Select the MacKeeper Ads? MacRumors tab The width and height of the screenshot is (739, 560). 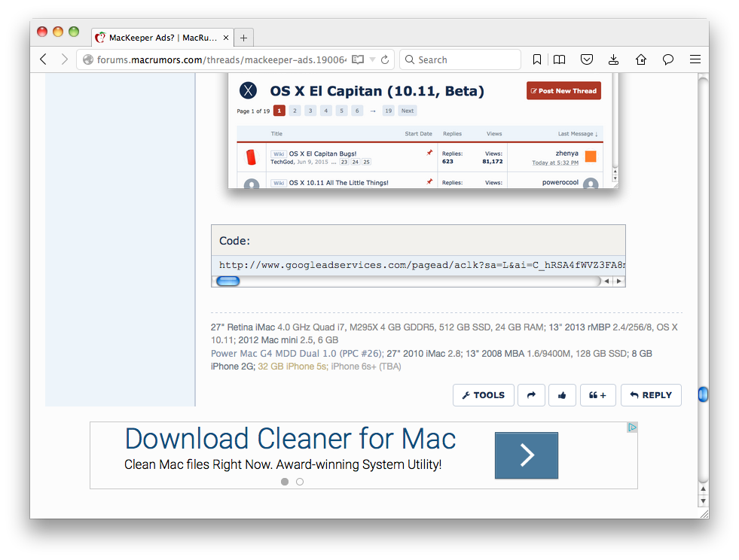coord(162,38)
